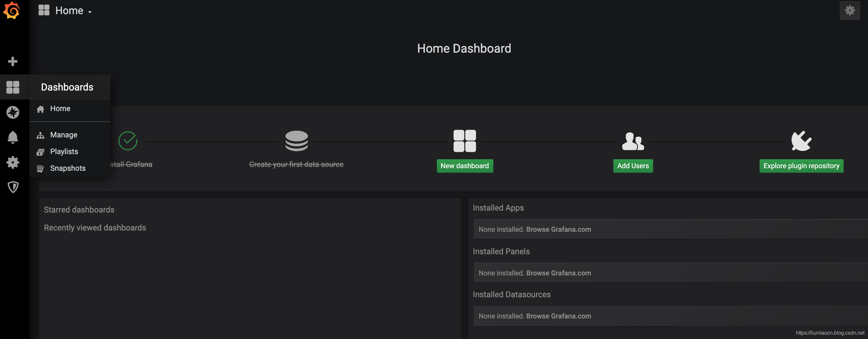This screenshot has height=339, width=868.
Task: Click the Grafana logo icon
Action: pyautogui.click(x=12, y=11)
